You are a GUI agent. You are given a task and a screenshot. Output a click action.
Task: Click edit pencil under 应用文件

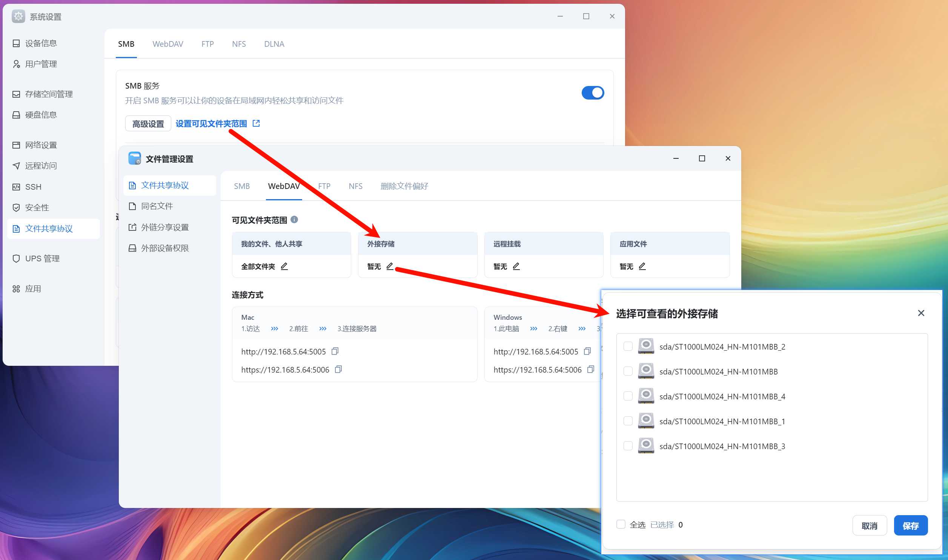tap(642, 266)
